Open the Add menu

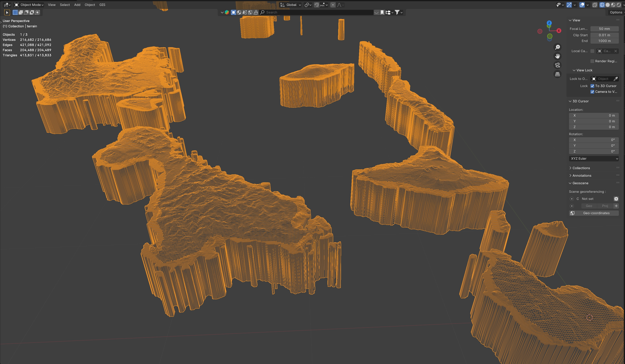click(x=77, y=5)
